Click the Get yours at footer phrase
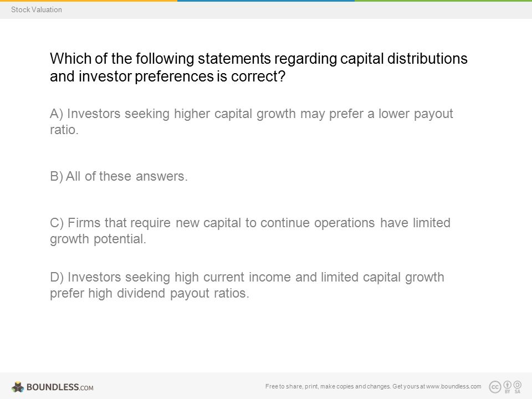532x399 pixels. click(x=408, y=386)
